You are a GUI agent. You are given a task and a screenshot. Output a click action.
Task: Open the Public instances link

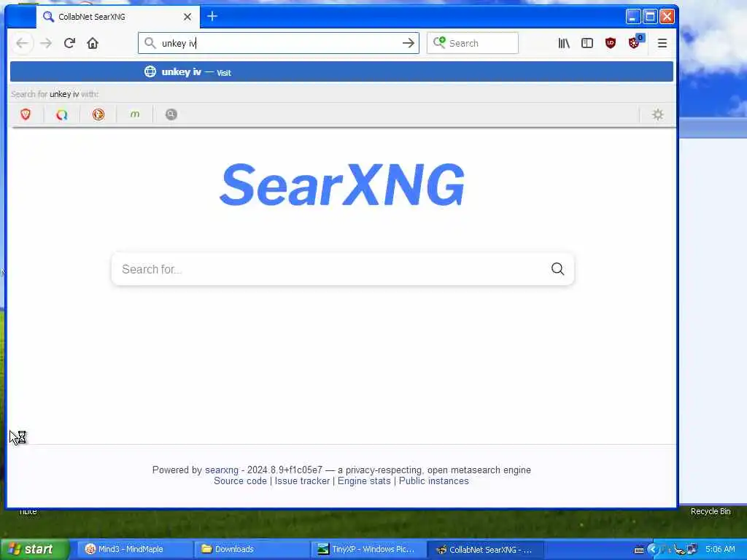pos(433,481)
